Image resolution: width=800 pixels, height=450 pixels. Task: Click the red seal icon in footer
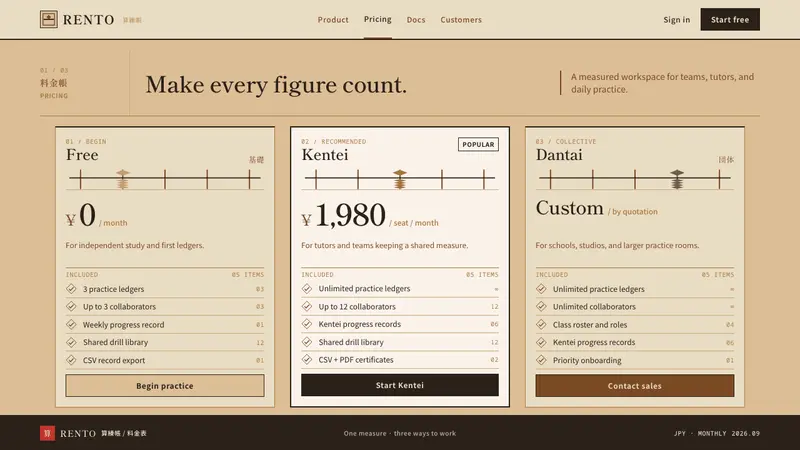tap(47, 433)
